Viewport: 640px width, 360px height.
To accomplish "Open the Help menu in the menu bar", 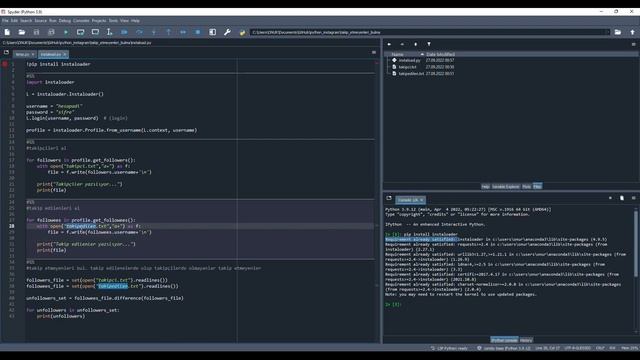I will (x=135, y=20).
